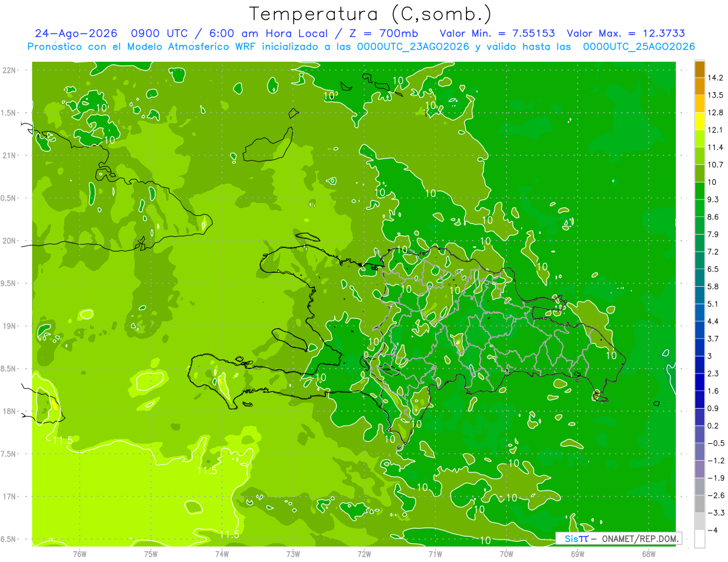Click the title 'Temperatura (C,somb.)'
728x562 pixels.
coord(370,14)
